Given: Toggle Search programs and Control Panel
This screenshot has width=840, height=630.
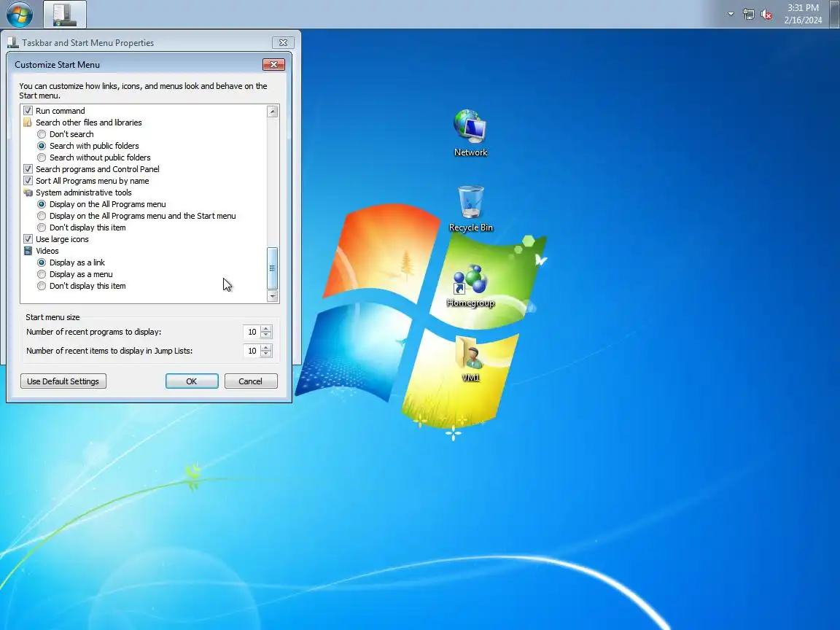Looking at the screenshot, I should coord(28,169).
